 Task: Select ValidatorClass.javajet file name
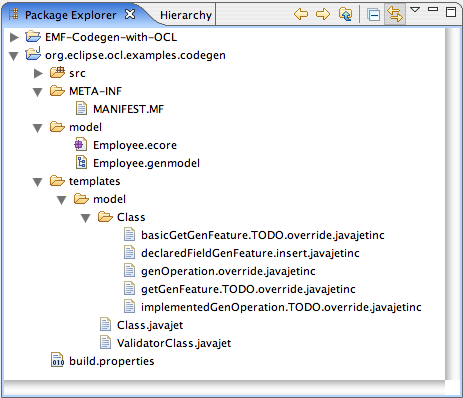(174, 343)
